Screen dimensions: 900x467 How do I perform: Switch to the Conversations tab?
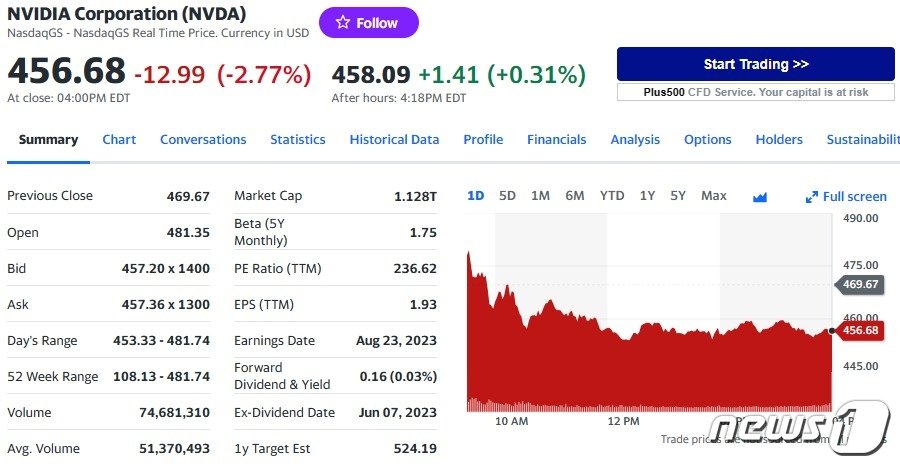pyautogui.click(x=203, y=140)
